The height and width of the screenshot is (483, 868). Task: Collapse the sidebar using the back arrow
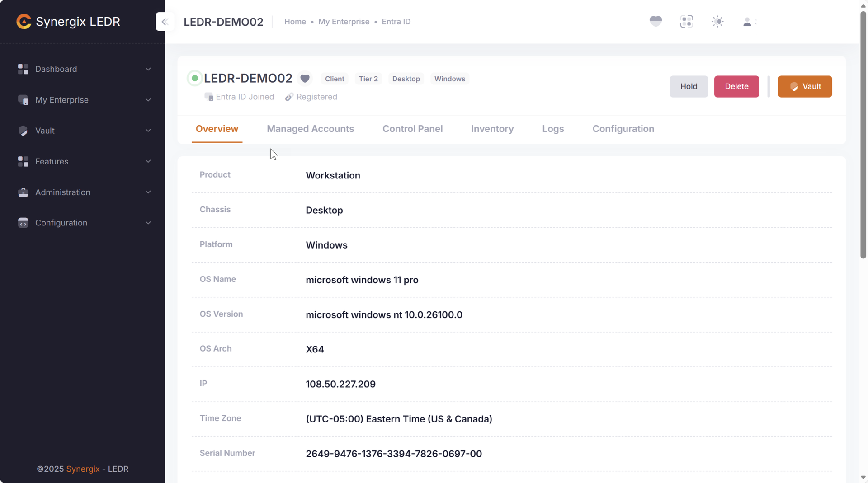[165, 21]
